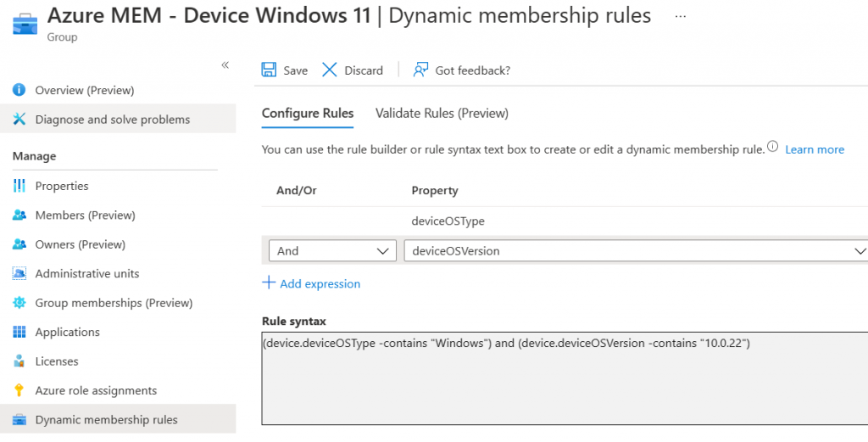868x442 pixels.
Task: Click the And/Or column header
Action: [x=296, y=191]
